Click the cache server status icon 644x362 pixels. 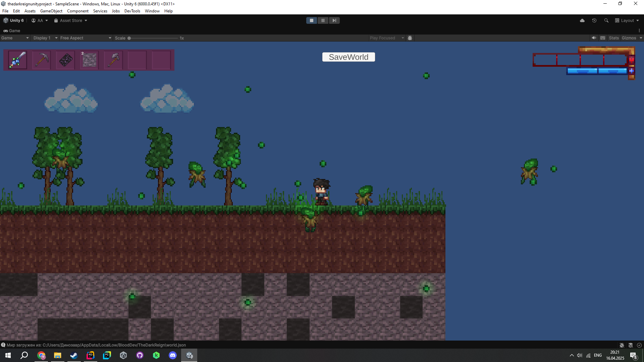pos(631,345)
